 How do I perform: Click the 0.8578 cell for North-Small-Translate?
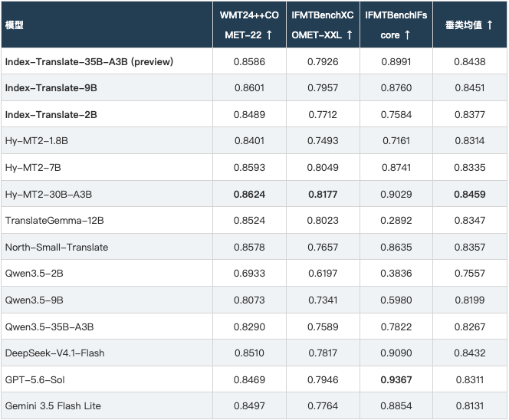coord(249,247)
